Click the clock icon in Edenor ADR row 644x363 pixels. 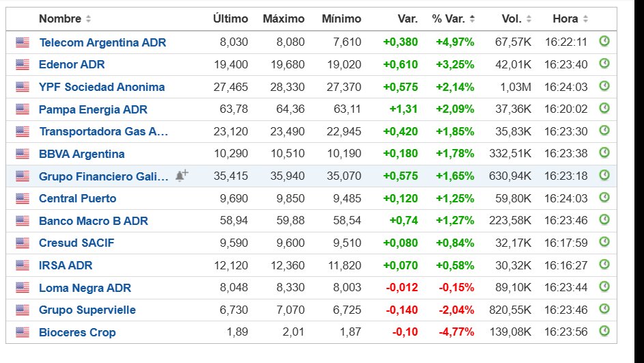click(604, 64)
